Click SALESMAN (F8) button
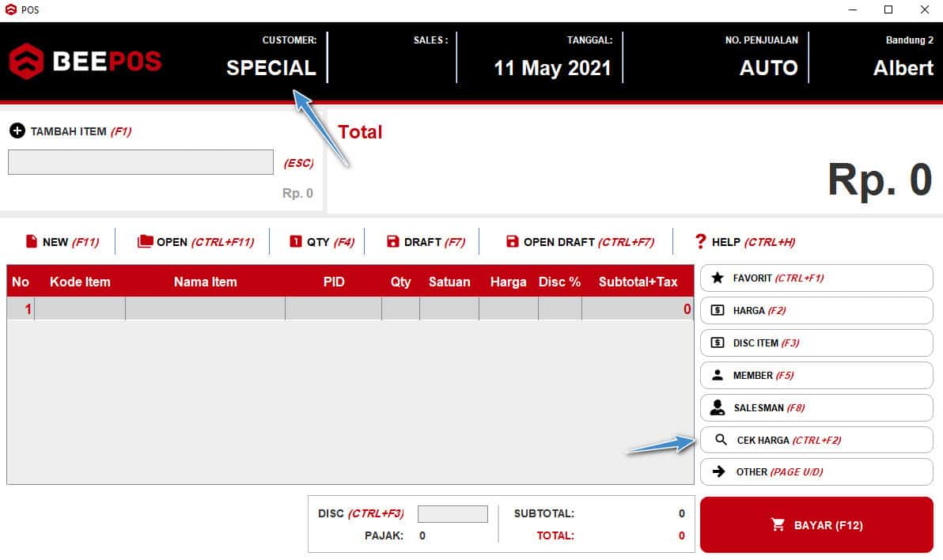The width and height of the screenshot is (943, 560). (x=816, y=407)
